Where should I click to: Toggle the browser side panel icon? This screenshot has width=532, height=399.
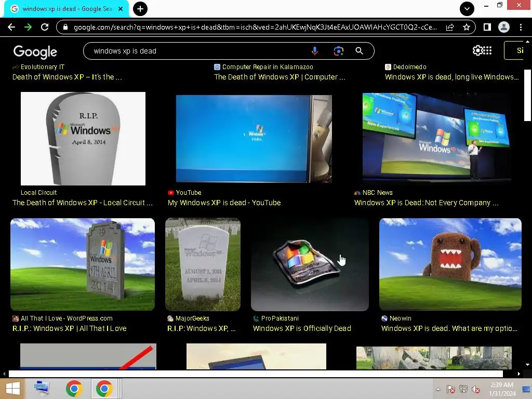pyautogui.click(x=487, y=27)
